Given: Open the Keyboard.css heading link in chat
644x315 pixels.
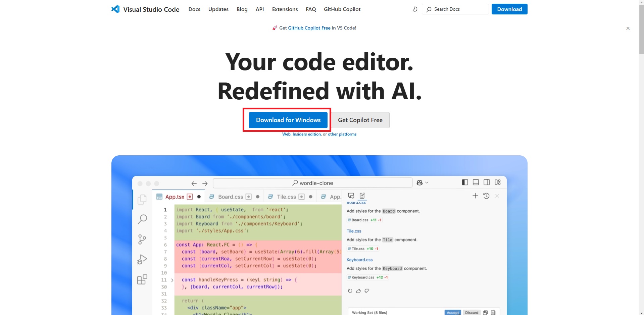Looking at the screenshot, I should (359, 260).
